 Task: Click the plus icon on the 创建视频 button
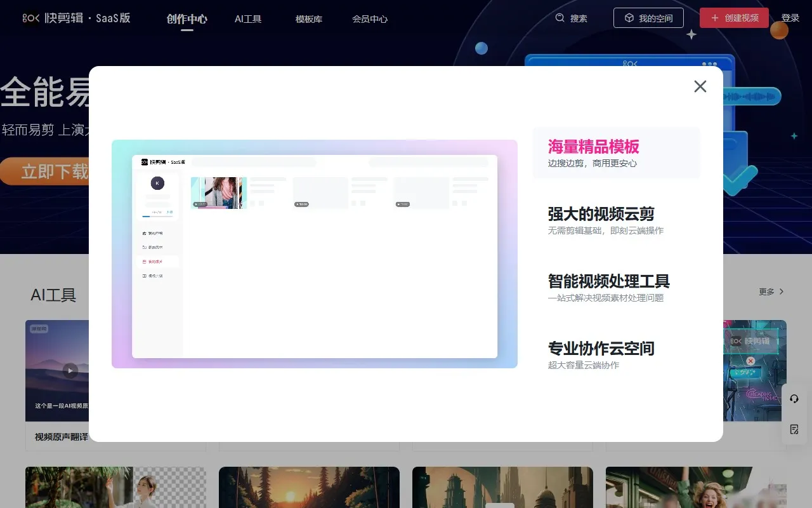coord(714,18)
